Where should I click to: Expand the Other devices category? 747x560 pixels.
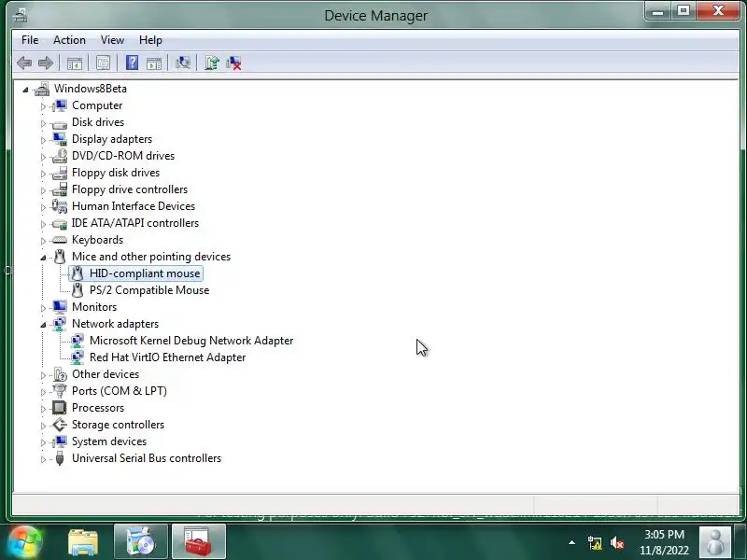(x=43, y=375)
